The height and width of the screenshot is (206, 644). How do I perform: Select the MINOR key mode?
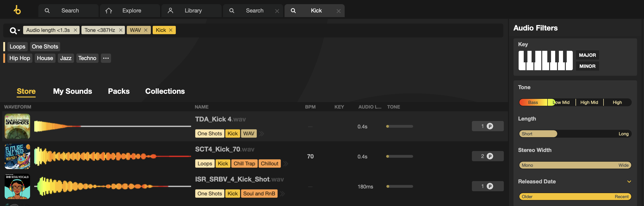(587, 66)
